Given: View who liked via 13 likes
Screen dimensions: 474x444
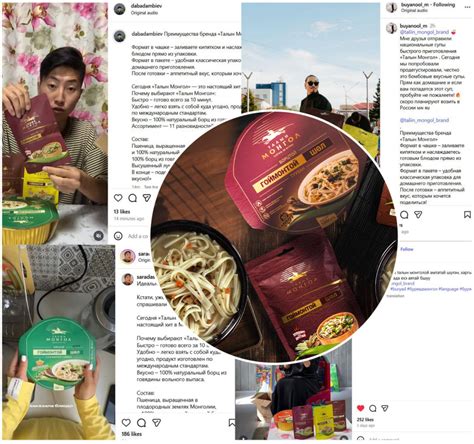Looking at the screenshot, I should (x=122, y=211).
